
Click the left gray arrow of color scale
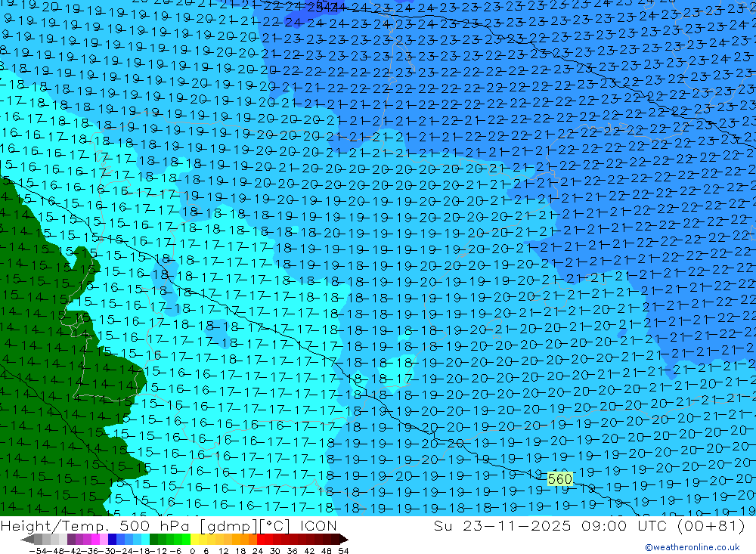point(27,539)
